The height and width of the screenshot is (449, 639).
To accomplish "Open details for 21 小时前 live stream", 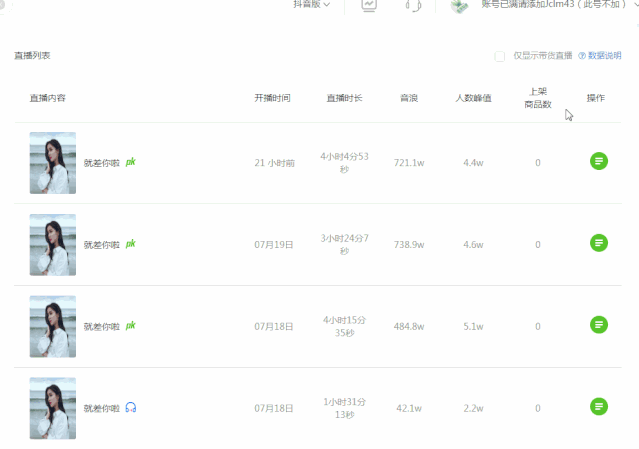I will 599,161.
